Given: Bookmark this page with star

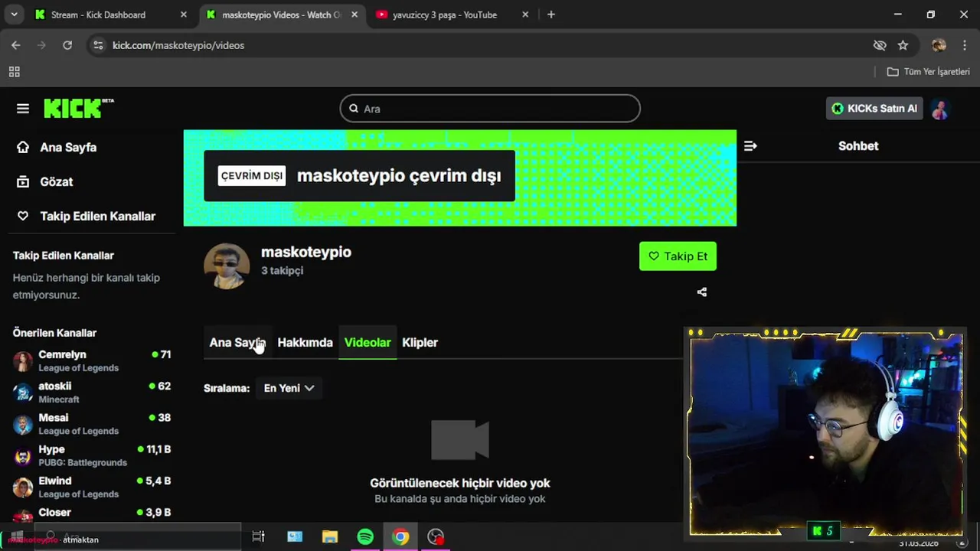Looking at the screenshot, I should click(903, 45).
